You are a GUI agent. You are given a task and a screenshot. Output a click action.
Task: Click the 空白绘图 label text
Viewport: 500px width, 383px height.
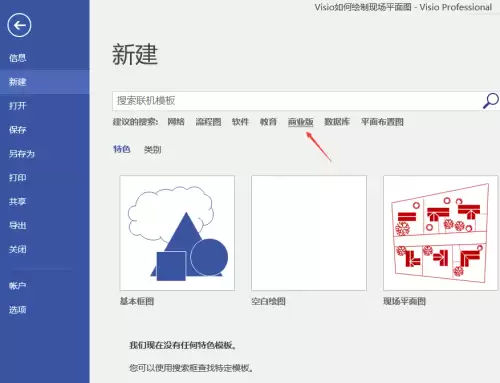[x=268, y=301]
